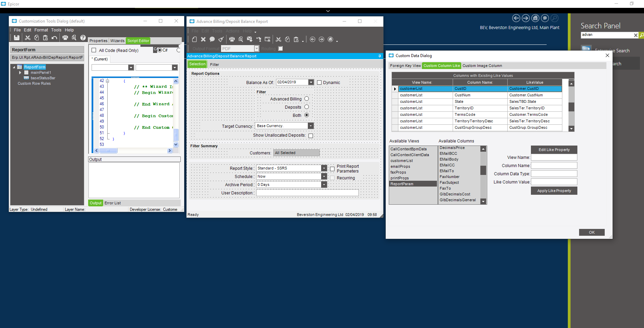Click Edit Like Property button
644x328 pixels.
click(554, 150)
